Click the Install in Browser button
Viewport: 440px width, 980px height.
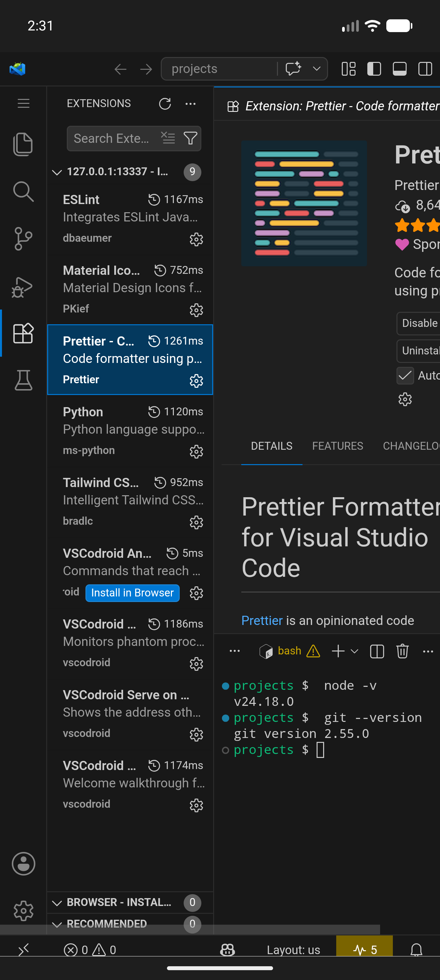click(132, 592)
